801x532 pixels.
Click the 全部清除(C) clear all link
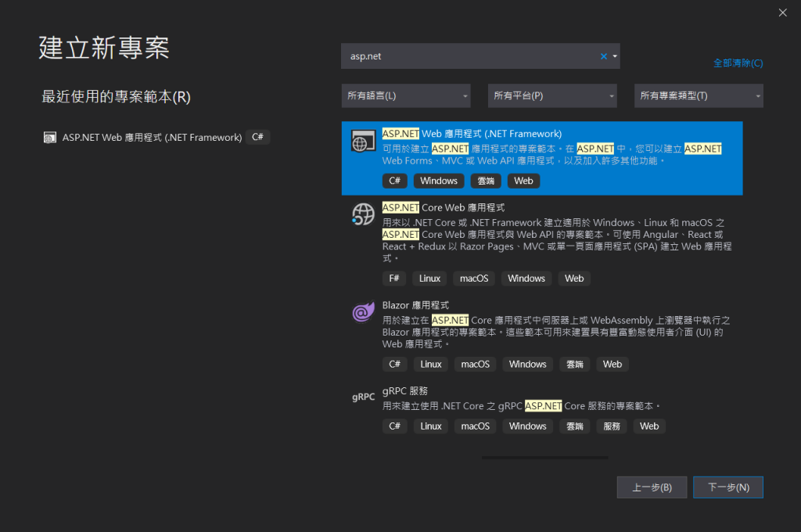738,63
